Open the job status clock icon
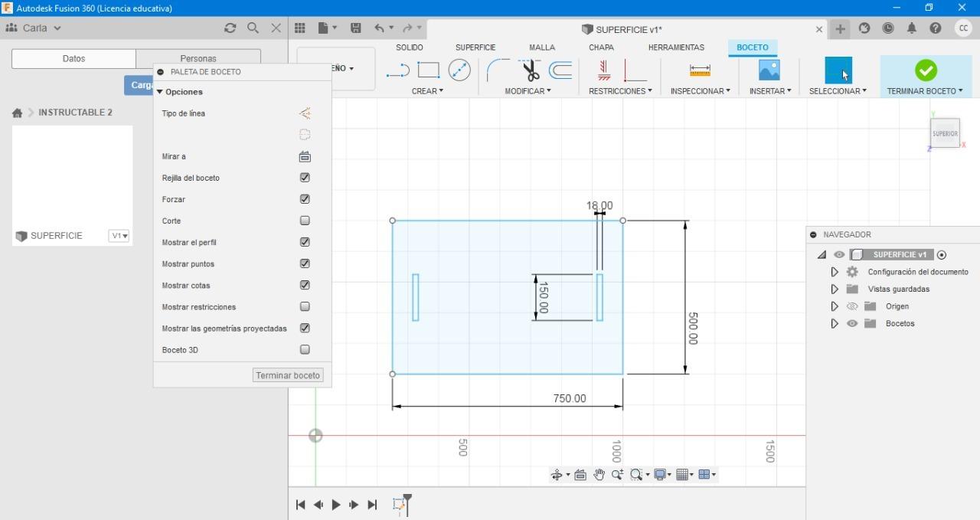The width and height of the screenshot is (980, 520). [x=888, y=28]
